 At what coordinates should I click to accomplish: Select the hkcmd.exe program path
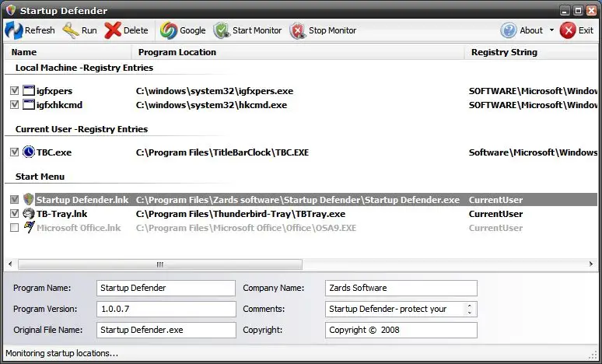(212, 105)
